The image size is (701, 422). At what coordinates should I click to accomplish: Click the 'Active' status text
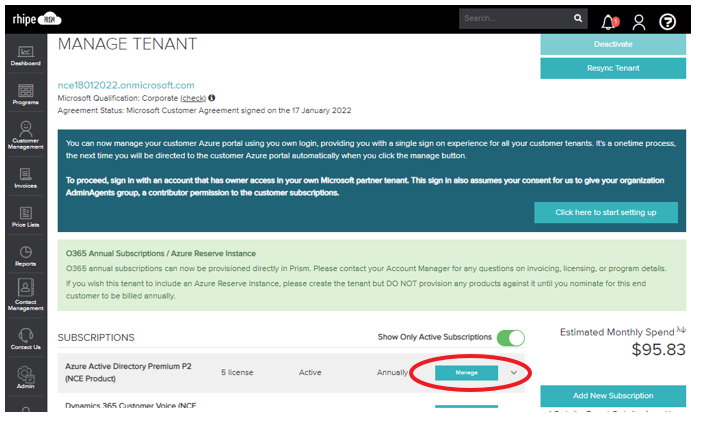coord(310,372)
